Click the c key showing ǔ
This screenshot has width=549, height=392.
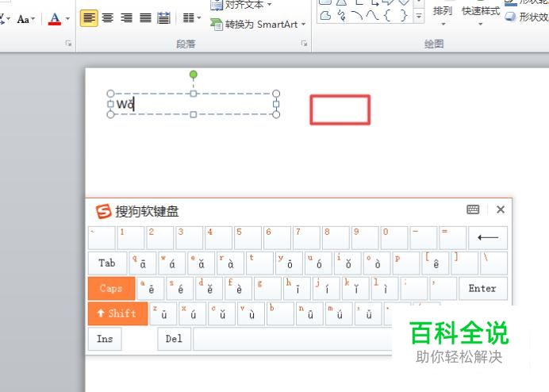click(221, 313)
